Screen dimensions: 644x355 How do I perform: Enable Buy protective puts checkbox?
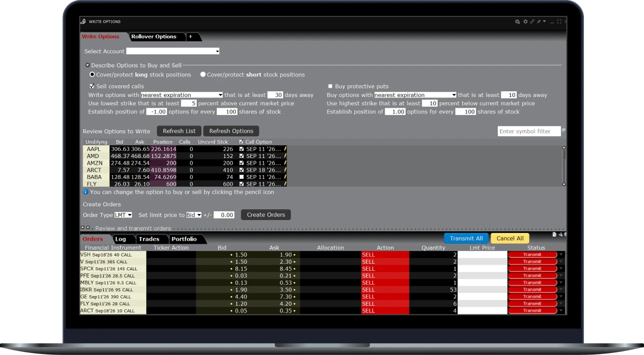[x=330, y=86]
